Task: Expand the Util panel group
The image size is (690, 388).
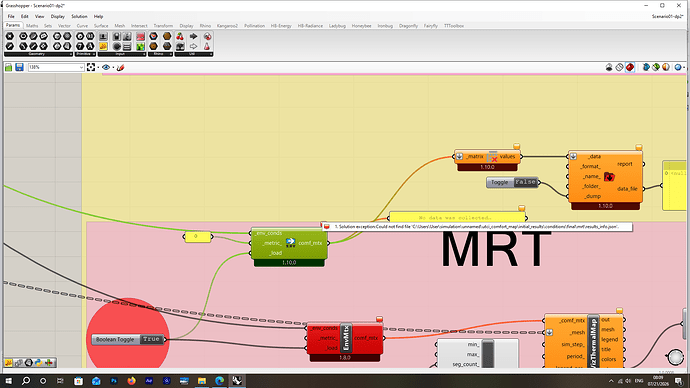Action: point(194,54)
